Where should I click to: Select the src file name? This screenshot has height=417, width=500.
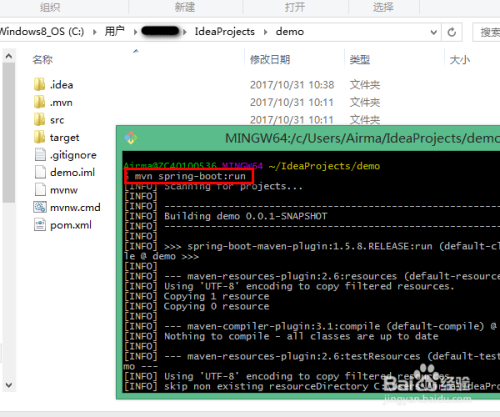57,120
